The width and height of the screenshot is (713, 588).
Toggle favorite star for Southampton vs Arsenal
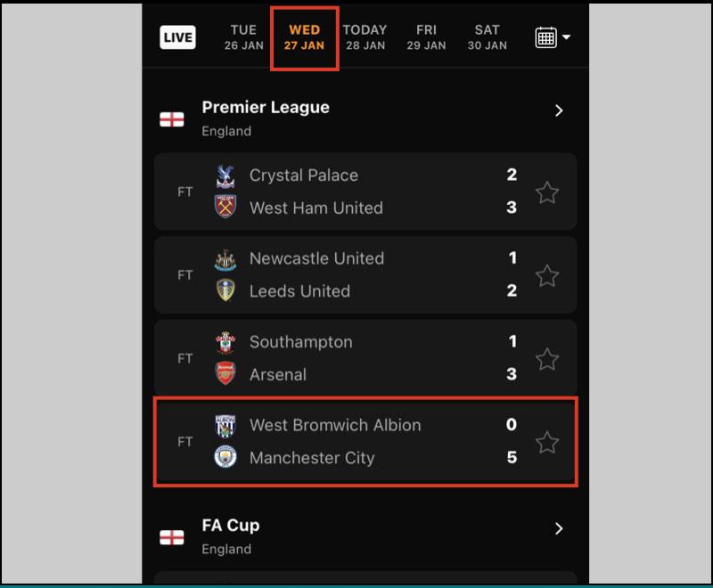pyautogui.click(x=546, y=359)
